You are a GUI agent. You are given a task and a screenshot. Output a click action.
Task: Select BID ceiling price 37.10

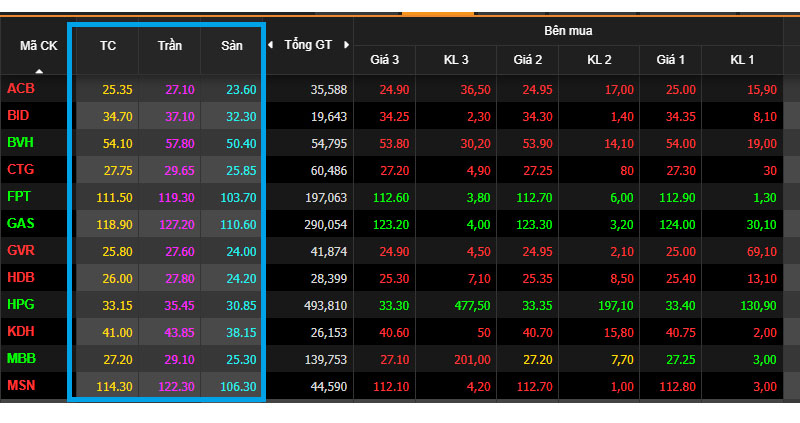pos(180,116)
